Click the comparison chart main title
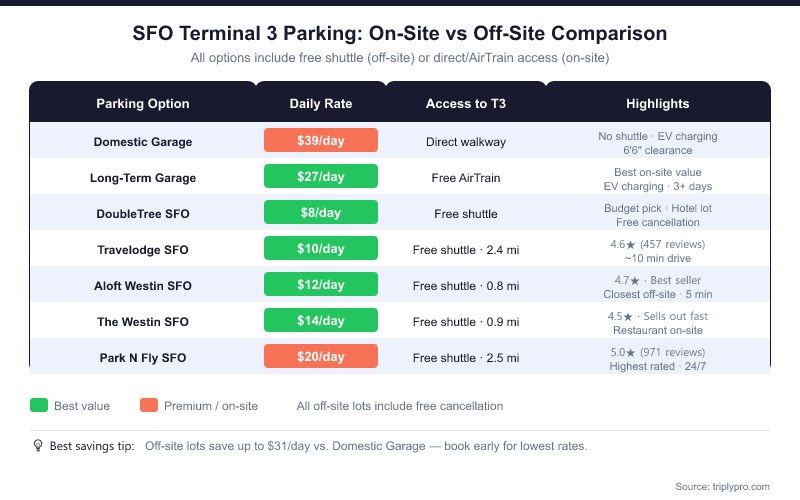Image resolution: width=800 pixels, height=500 pixels. coord(400,33)
